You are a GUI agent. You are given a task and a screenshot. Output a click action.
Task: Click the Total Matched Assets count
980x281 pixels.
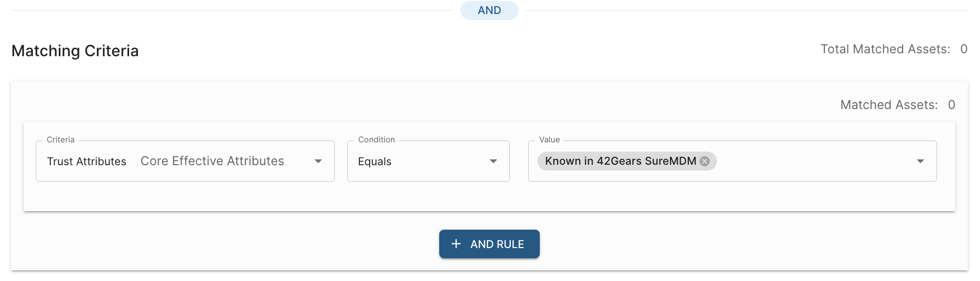[x=964, y=49]
